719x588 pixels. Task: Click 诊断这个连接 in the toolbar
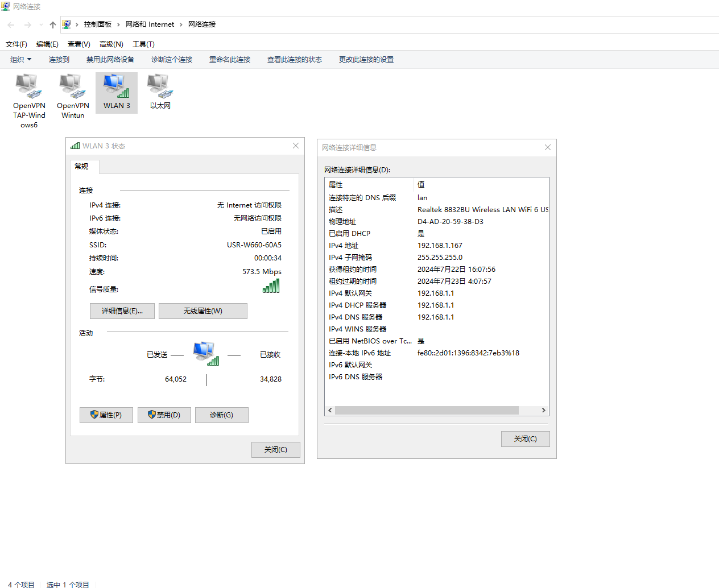[172, 60]
